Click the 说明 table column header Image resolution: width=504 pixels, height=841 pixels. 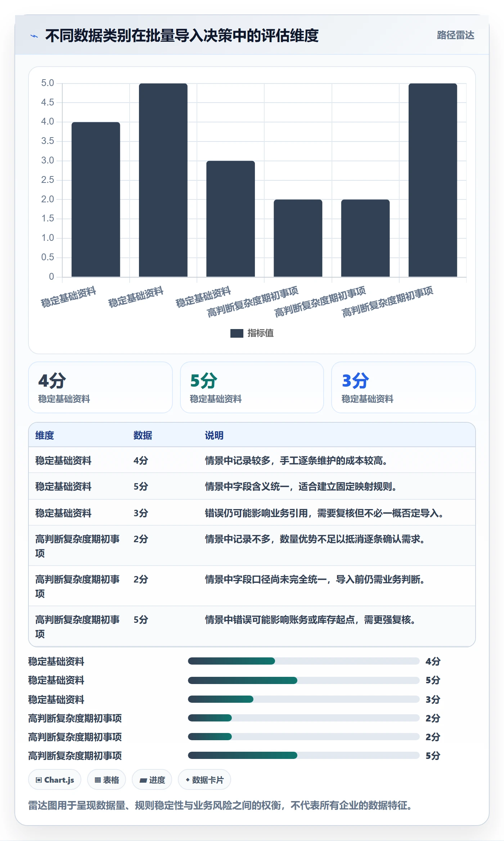214,435
